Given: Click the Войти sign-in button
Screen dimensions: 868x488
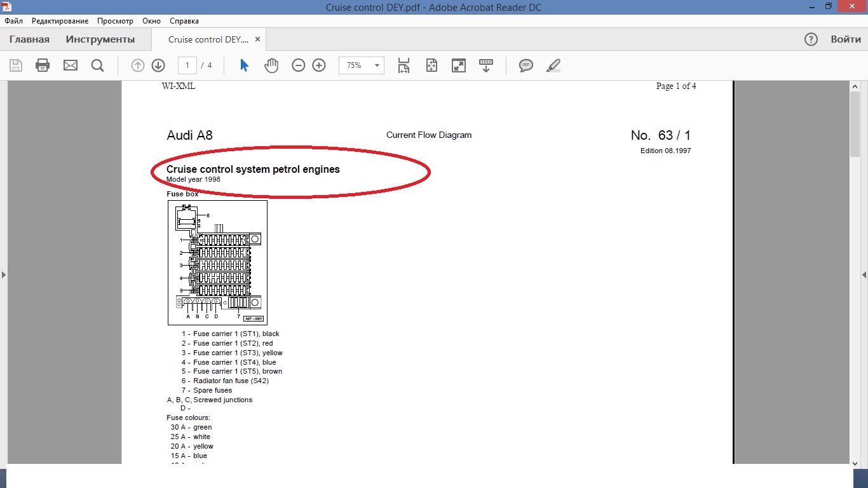Looking at the screenshot, I should [846, 39].
